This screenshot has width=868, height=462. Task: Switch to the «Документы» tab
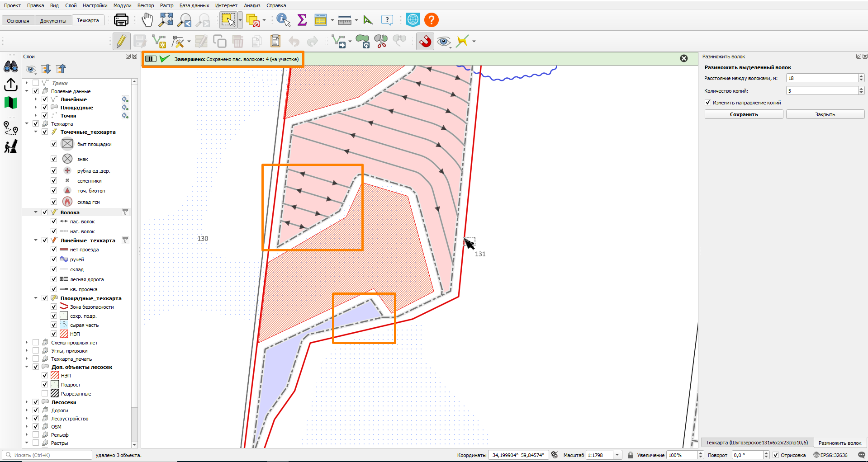point(53,21)
